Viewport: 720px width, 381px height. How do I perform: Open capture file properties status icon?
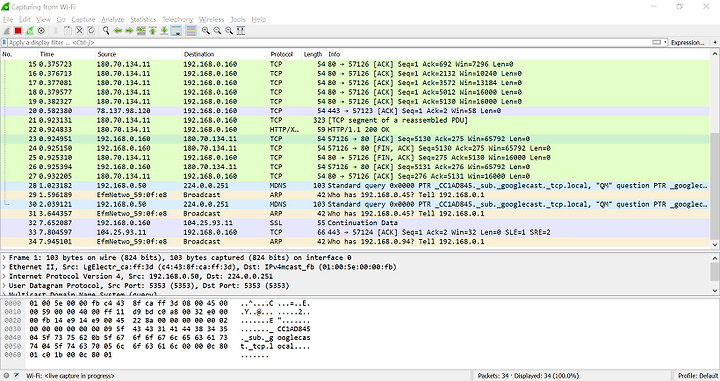click(17, 375)
